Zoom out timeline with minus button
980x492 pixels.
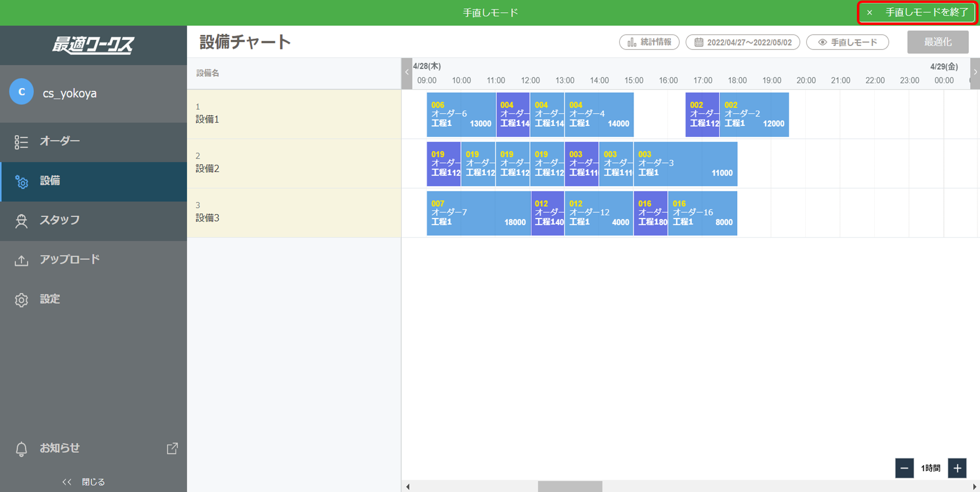904,468
